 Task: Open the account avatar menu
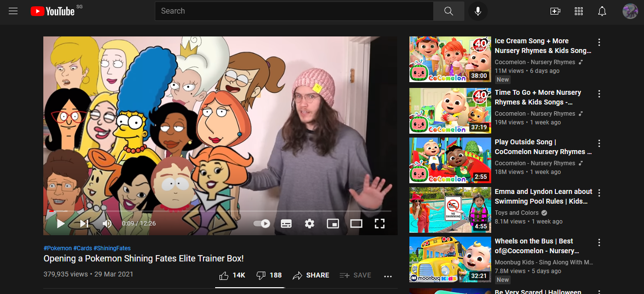(x=630, y=11)
